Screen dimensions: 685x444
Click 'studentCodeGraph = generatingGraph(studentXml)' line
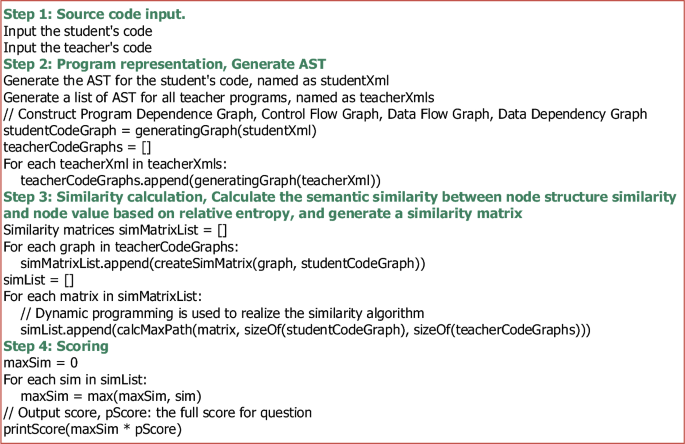point(160,130)
